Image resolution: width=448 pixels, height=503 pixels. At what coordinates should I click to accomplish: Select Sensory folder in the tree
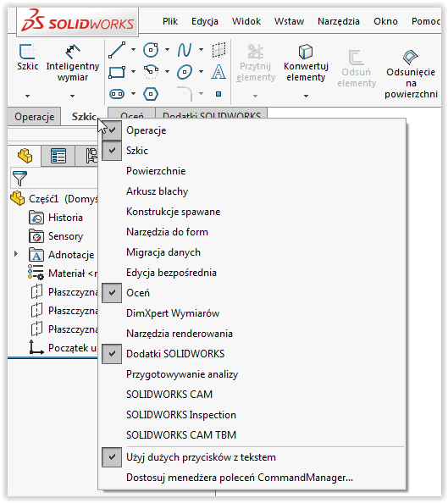56,236
